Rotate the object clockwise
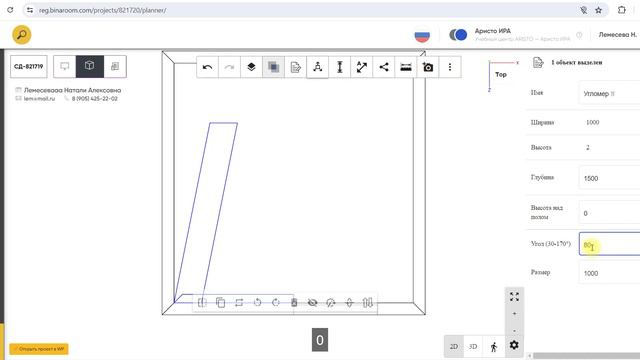The image size is (640, 360). tap(276, 302)
